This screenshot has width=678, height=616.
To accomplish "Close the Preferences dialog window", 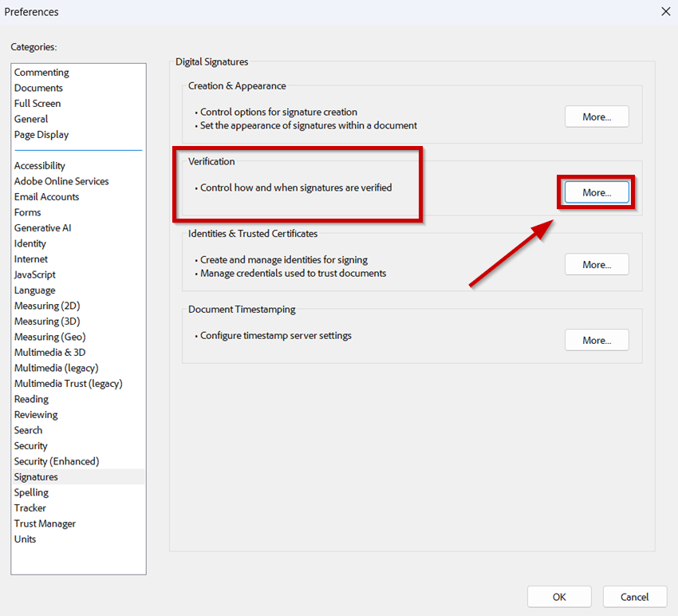I will [x=665, y=11].
